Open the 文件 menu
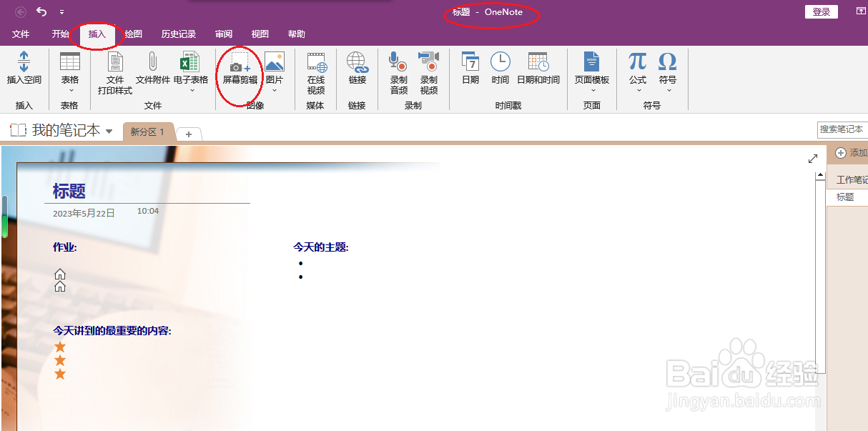This screenshot has width=868, height=431. [x=21, y=34]
